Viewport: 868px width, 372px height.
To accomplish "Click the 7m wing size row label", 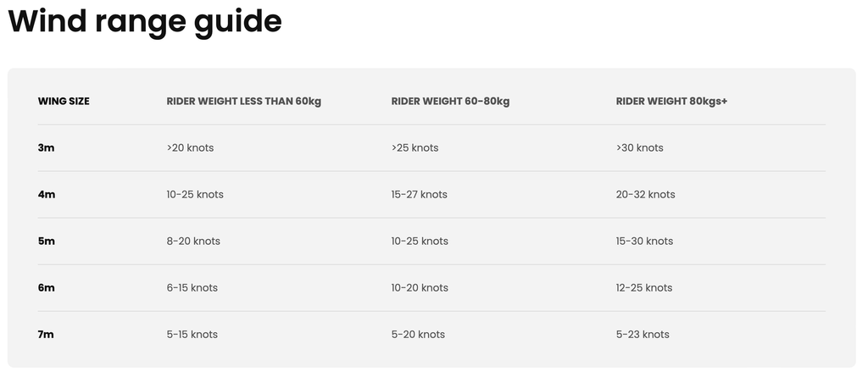I will point(46,334).
